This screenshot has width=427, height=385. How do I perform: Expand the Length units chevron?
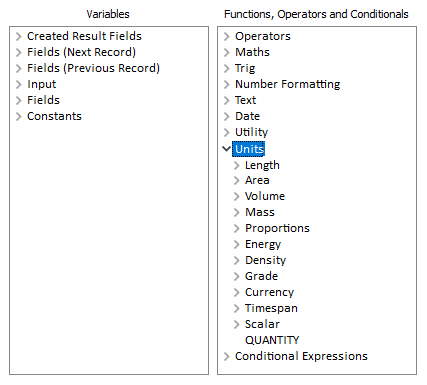point(237,165)
